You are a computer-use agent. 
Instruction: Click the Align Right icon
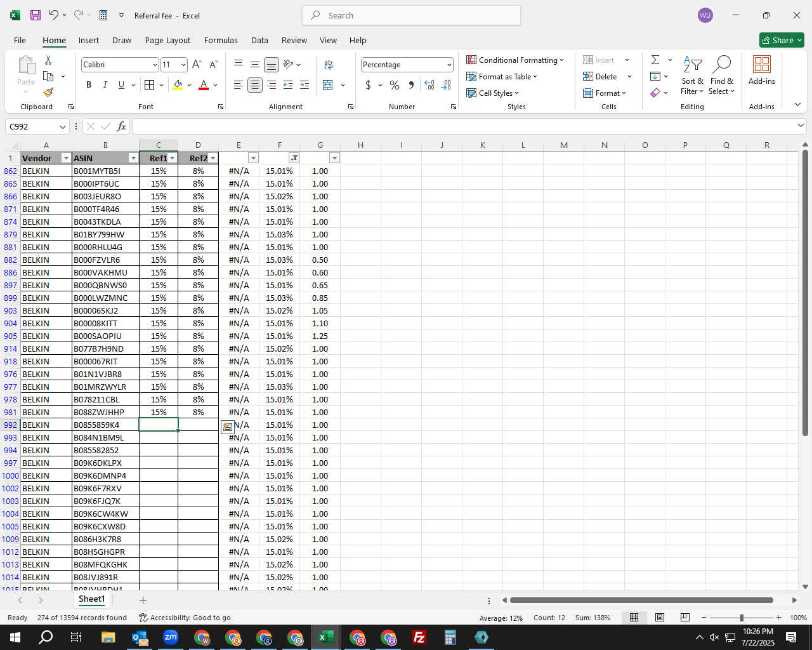point(272,85)
